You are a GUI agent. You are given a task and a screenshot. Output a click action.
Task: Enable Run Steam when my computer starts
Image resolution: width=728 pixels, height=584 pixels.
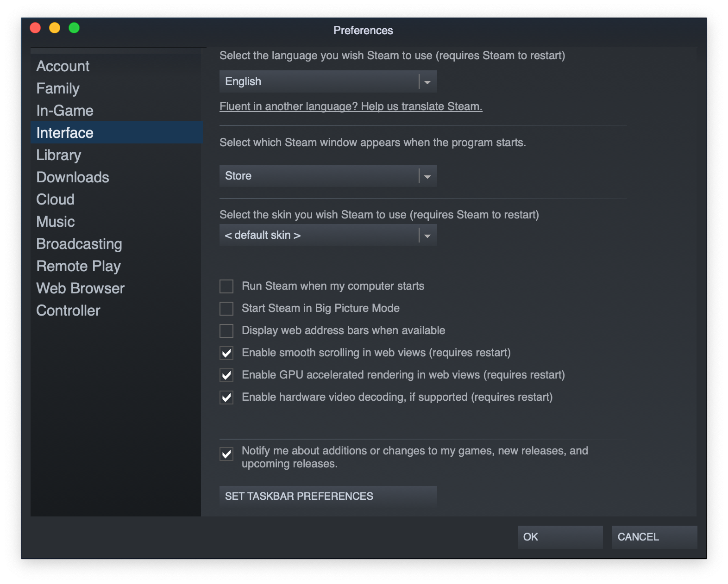tap(226, 286)
